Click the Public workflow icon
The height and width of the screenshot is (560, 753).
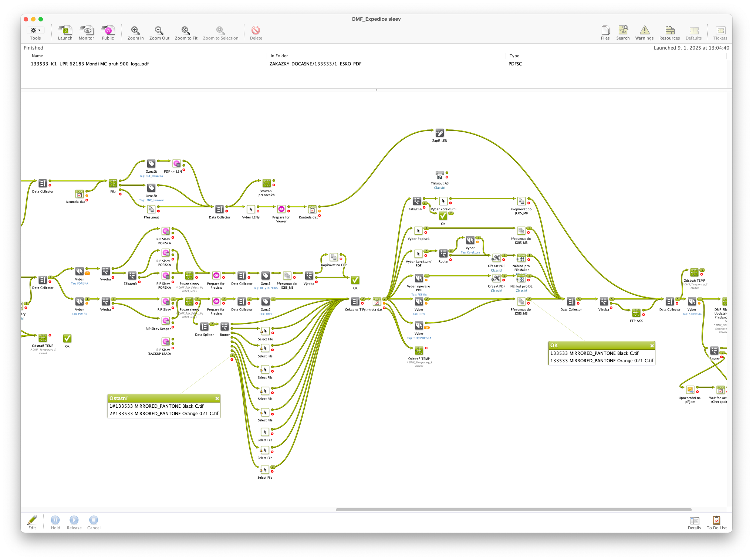pos(108,30)
